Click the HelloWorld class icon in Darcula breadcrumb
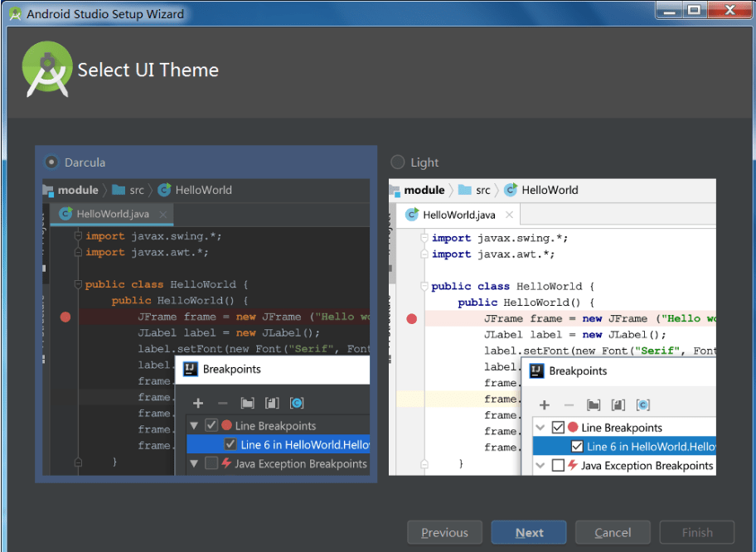The image size is (756, 552). 164,190
